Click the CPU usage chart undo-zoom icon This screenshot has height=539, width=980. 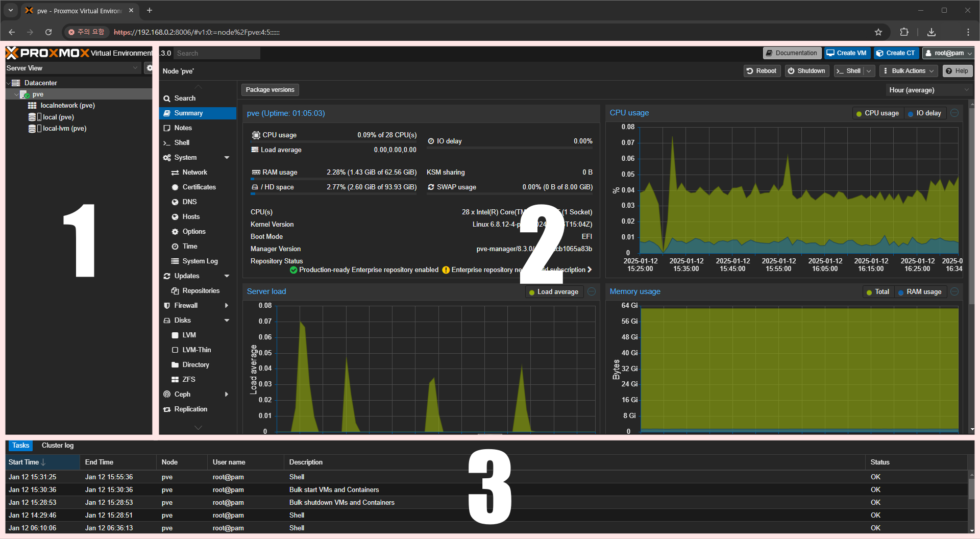954,113
